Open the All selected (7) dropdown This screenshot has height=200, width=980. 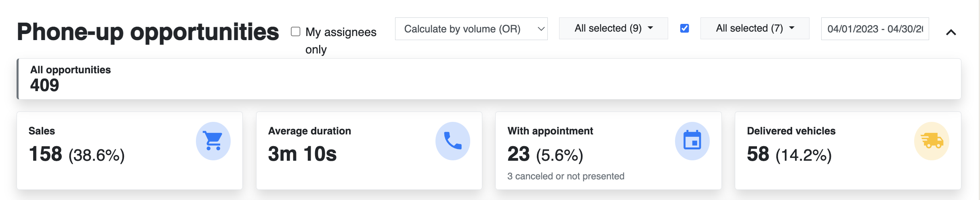[x=755, y=28]
